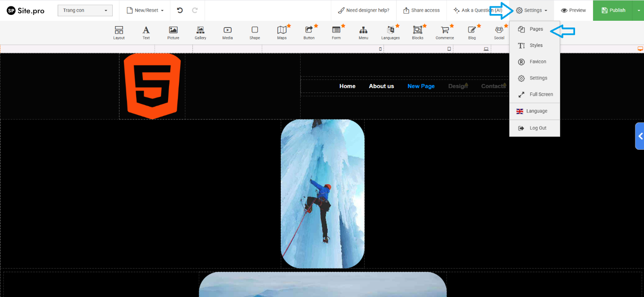Image resolution: width=644 pixels, height=297 pixels.
Task: Switch to desktop view breakpoint icon
Action: click(640, 49)
